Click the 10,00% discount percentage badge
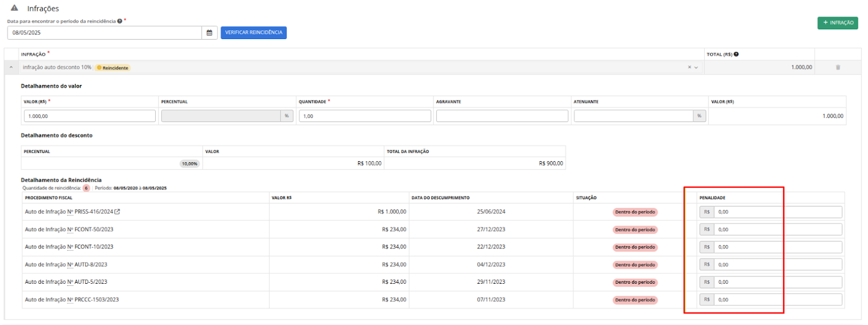868x325 pixels. click(x=190, y=163)
